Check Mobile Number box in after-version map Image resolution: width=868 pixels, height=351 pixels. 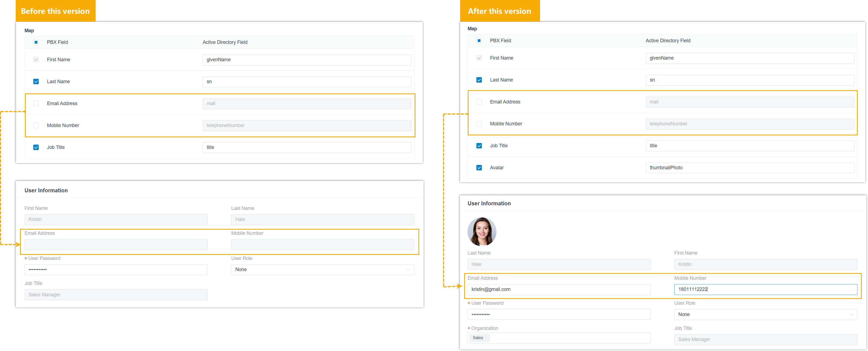pyautogui.click(x=479, y=123)
